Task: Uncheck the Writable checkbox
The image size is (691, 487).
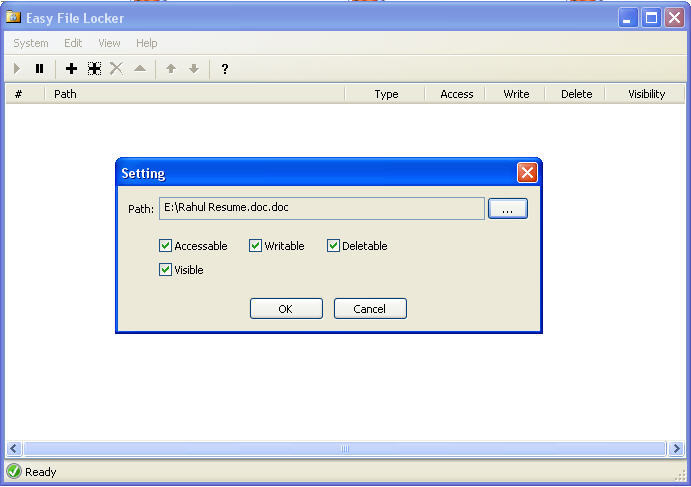Action: point(255,245)
